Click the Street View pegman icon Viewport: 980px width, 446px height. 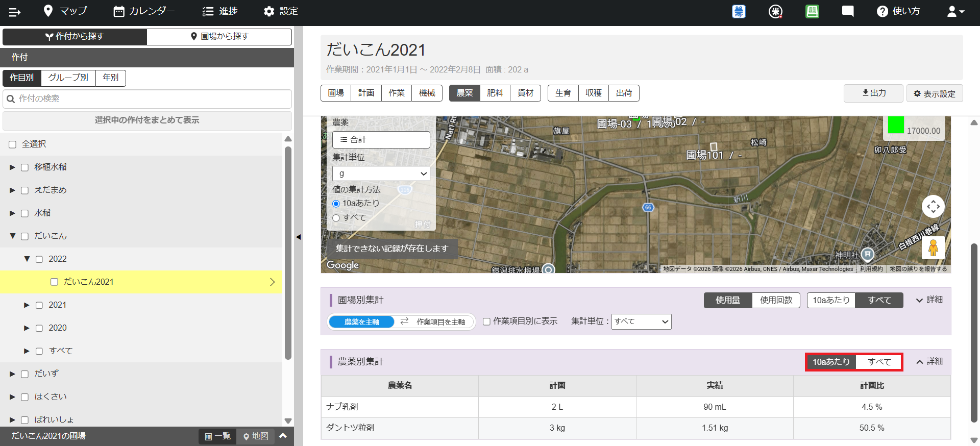click(x=933, y=248)
